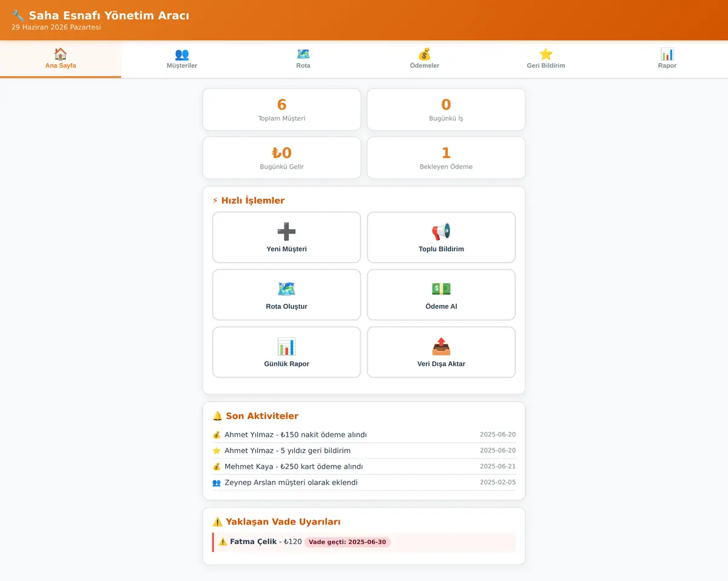Open the Bugünkü Gelir stat card
The height and width of the screenshot is (581, 728).
click(x=281, y=158)
